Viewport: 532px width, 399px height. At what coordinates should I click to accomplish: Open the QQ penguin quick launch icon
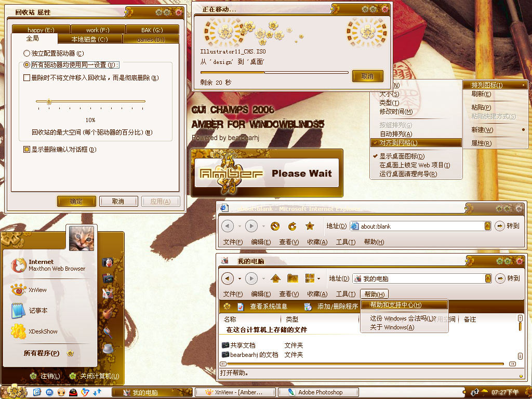click(73, 392)
